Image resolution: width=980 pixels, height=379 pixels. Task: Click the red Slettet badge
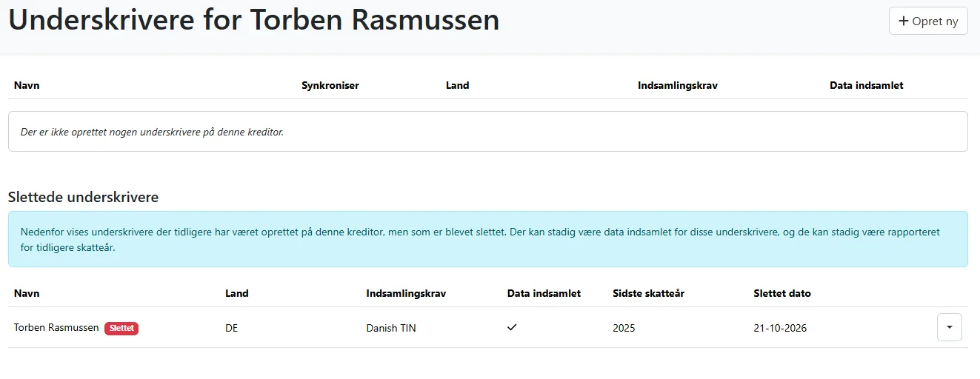tap(121, 328)
